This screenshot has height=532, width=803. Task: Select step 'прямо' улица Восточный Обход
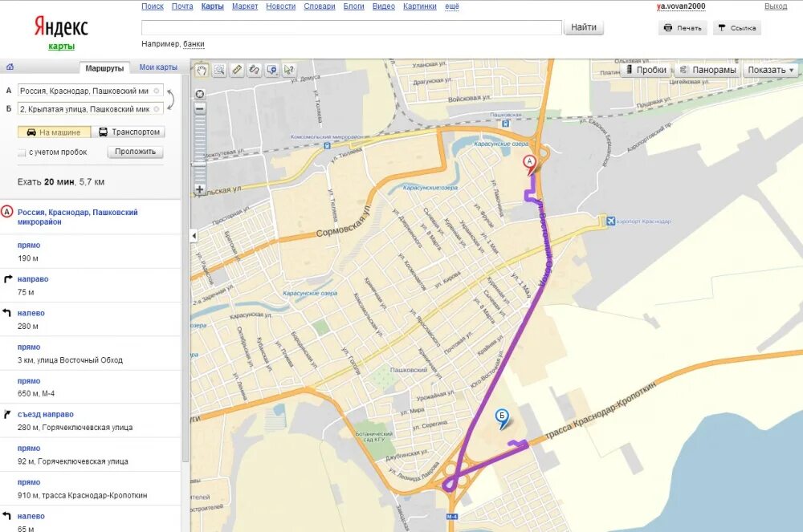90,353
